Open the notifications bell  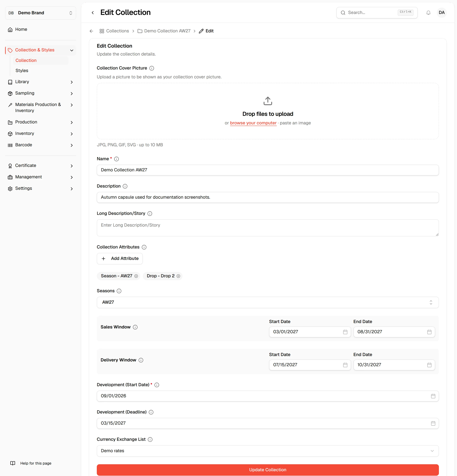tap(428, 13)
